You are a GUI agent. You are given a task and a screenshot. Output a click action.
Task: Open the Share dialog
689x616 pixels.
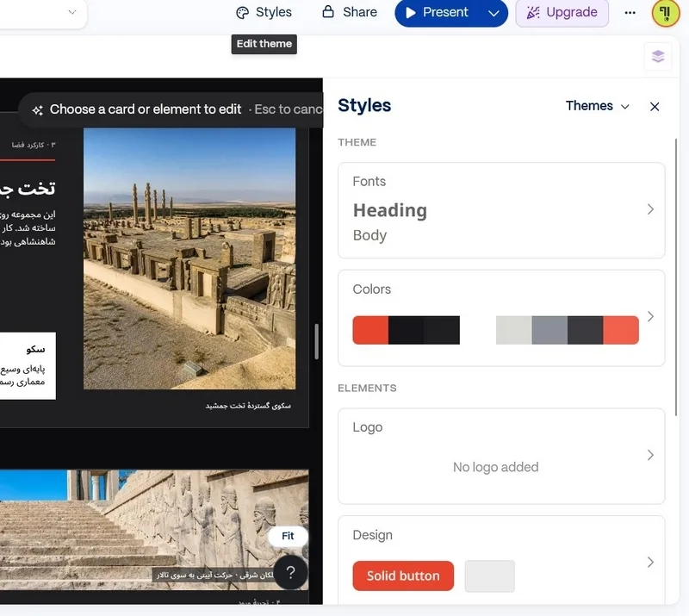coord(350,12)
